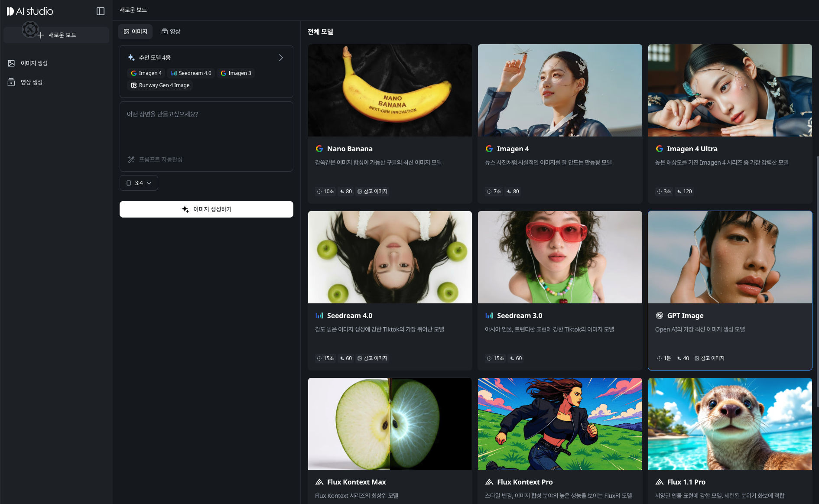819x504 pixels.
Task: Switch to the 이미지 tab
Action: 135,32
